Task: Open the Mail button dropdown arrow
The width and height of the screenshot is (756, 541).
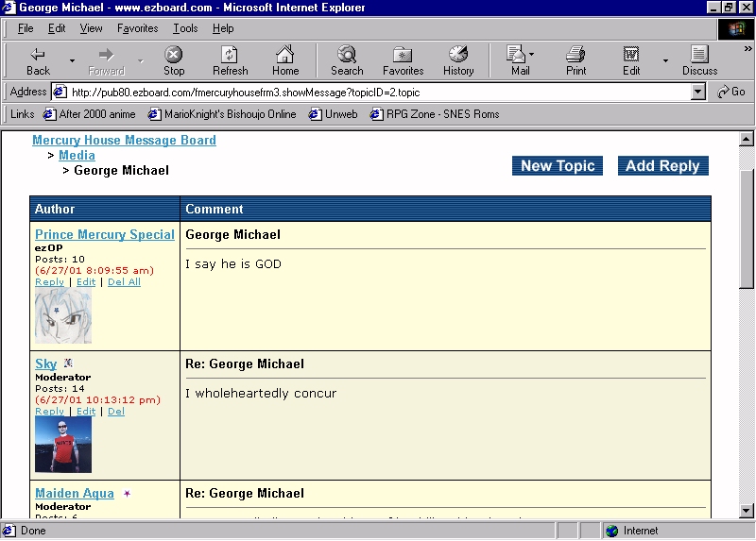Action: (x=531, y=54)
